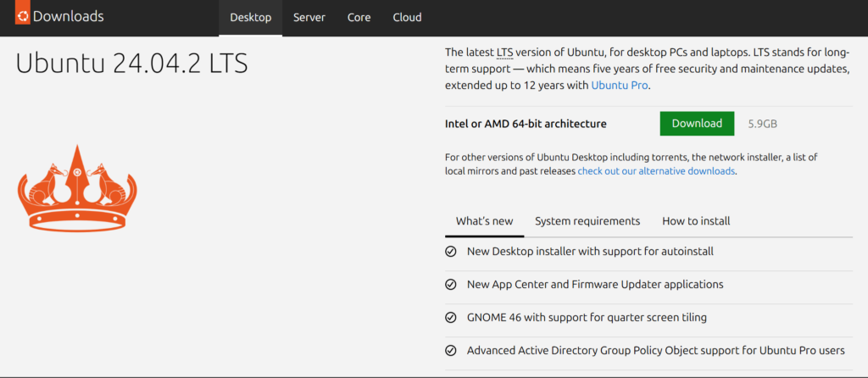868x378 pixels.
Task: Click checkmark icon beside New App Center
Action: click(x=451, y=285)
